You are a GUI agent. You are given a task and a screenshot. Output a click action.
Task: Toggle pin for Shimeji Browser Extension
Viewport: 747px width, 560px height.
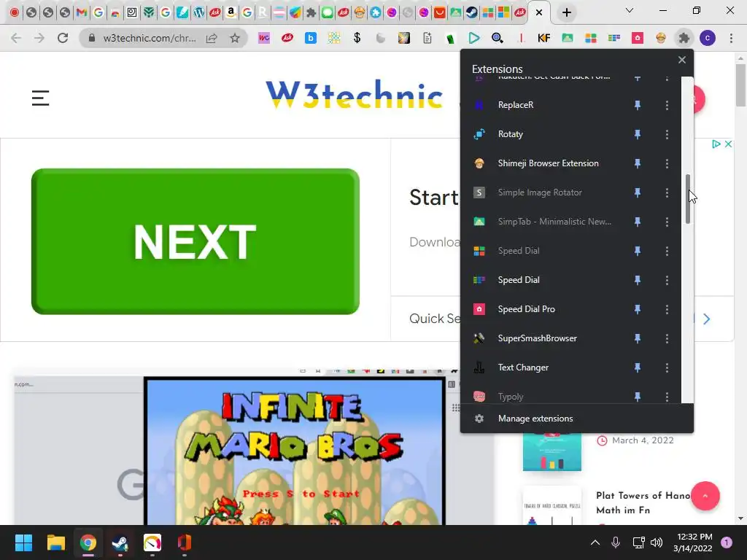[638, 163]
